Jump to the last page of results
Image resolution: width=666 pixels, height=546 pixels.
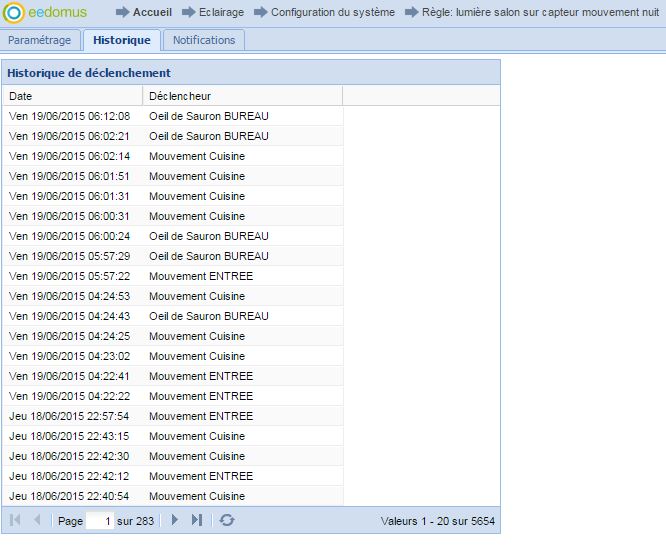197,521
